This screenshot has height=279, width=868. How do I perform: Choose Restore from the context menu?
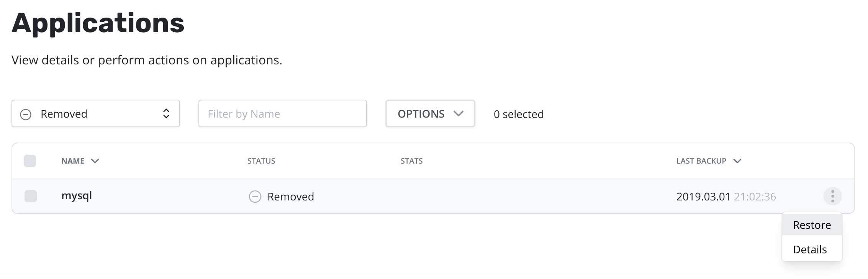click(812, 225)
